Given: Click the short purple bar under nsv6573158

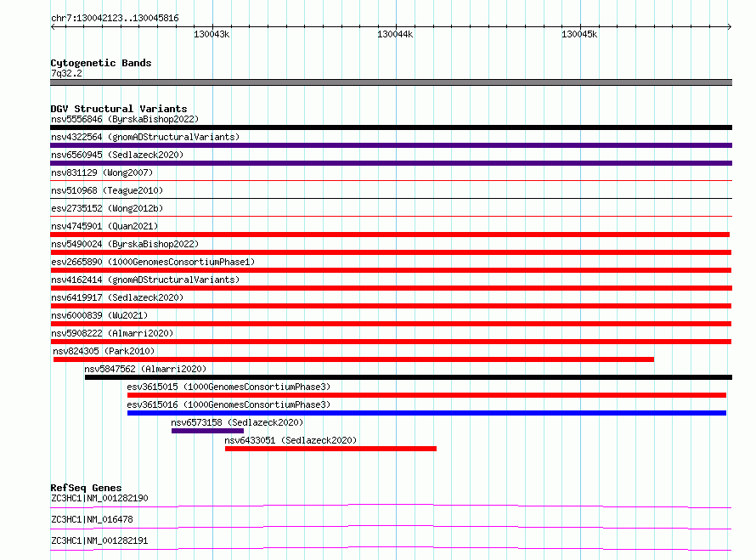Looking at the screenshot, I should click(x=207, y=431).
